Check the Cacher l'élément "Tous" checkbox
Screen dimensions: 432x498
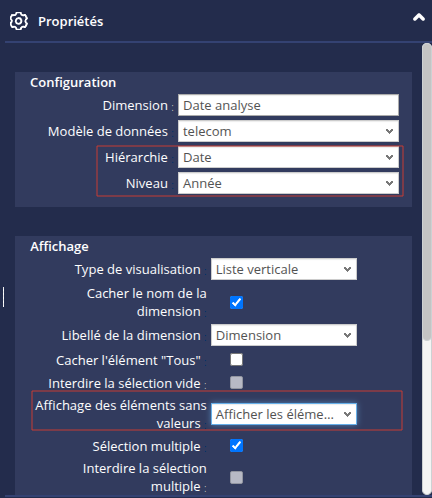point(236,360)
